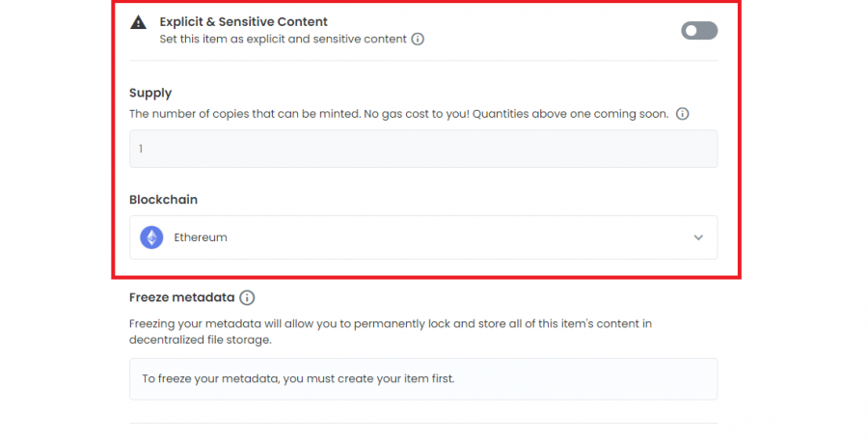Click 'Set this item as explicit' description text
Screen dimensions: 868x442
pos(283,40)
